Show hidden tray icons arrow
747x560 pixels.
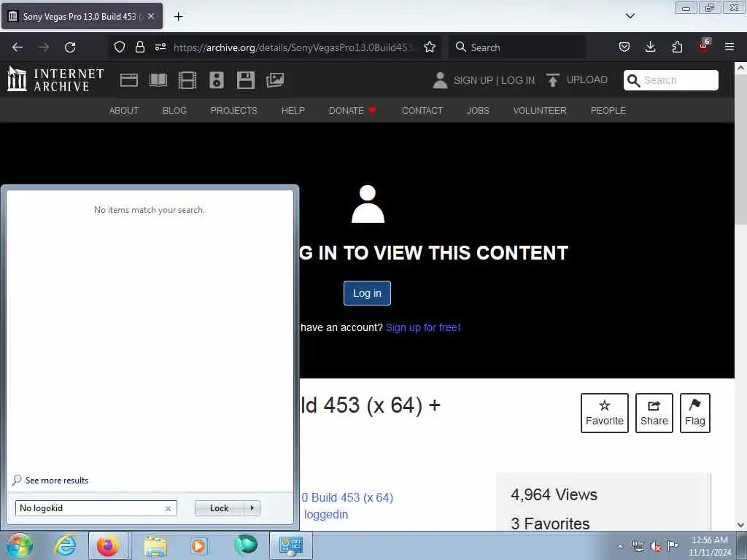pos(620,547)
